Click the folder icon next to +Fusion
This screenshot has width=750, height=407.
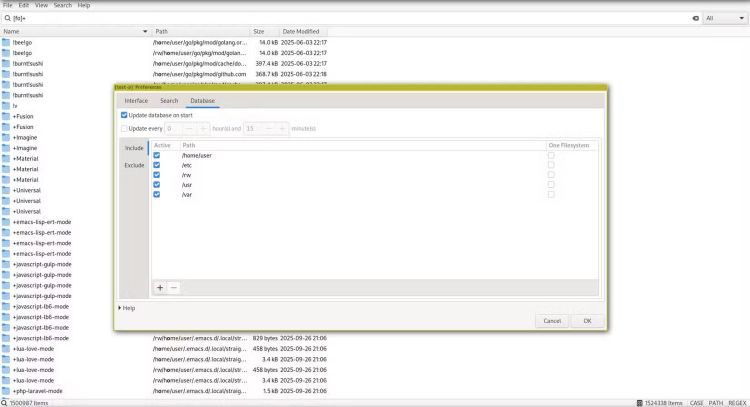6,116
